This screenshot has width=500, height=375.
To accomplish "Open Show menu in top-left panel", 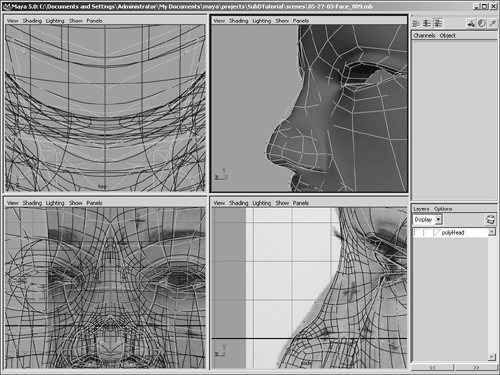I will click(76, 21).
